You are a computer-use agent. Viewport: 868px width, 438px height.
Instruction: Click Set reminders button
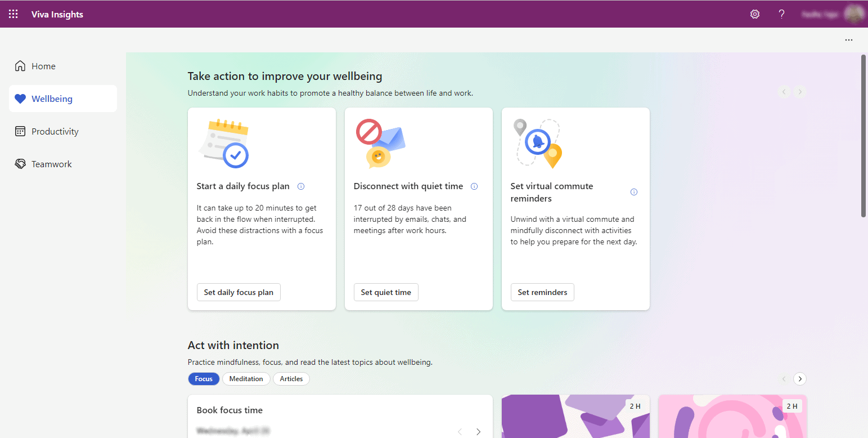(x=542, y=292)
